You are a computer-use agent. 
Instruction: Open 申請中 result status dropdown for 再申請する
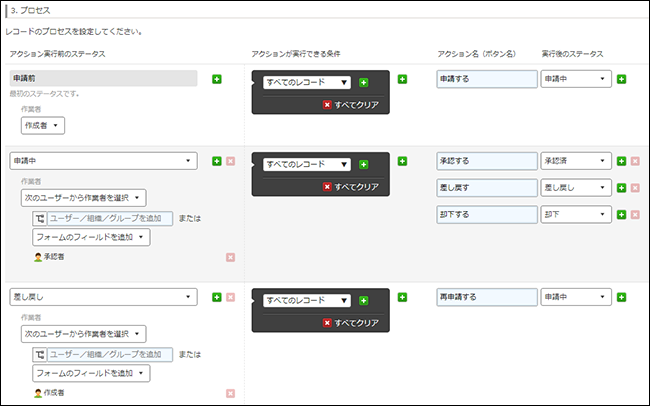point(576,297)
